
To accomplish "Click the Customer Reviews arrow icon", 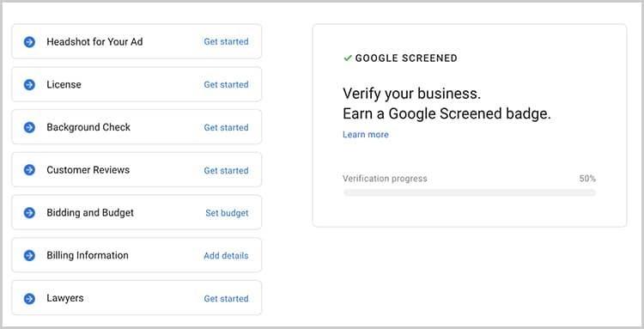I will pos(29,170).
